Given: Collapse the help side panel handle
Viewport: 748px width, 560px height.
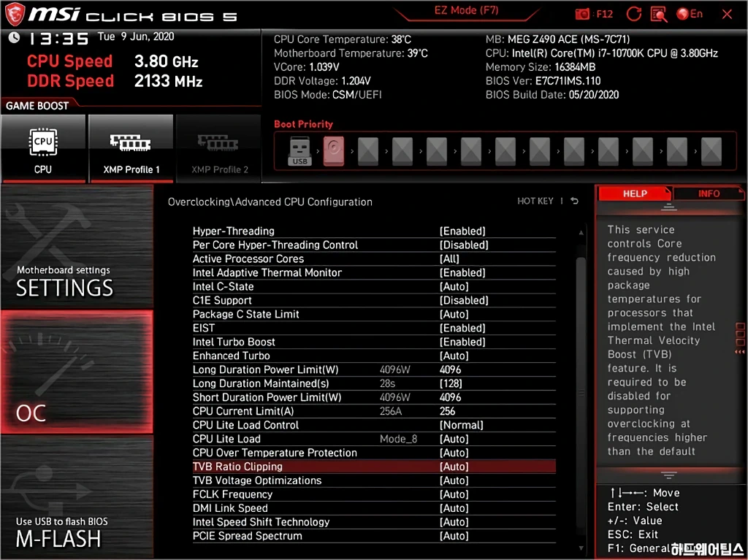Looking at the screenshot, I should pyautogui.click(x=740, y=338).
